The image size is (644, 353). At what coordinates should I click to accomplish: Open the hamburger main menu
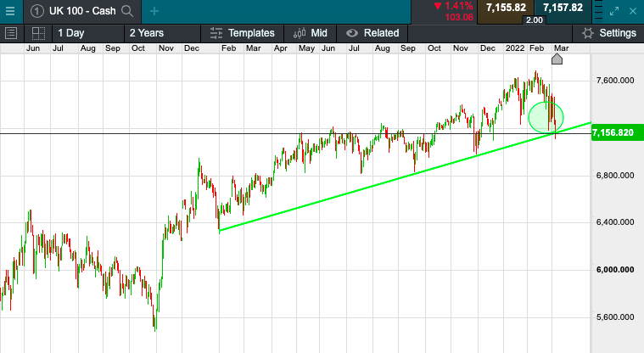coord(10,11)
